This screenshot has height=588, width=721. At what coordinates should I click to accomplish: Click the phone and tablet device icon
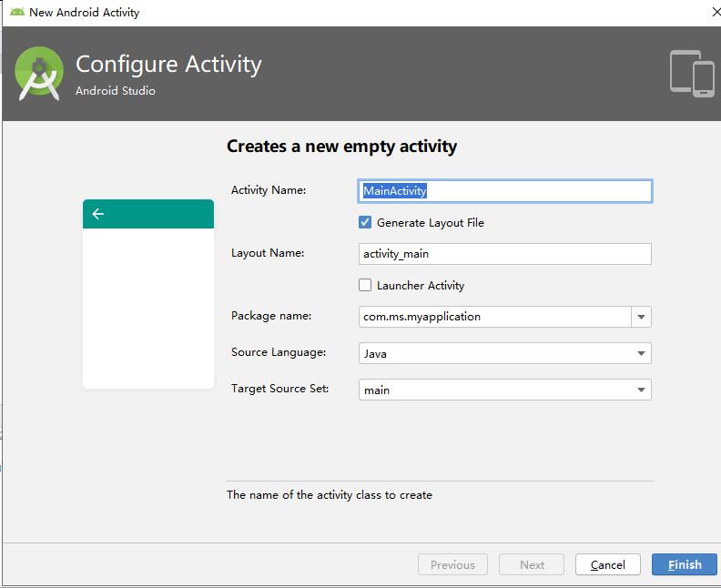point(692,73)
